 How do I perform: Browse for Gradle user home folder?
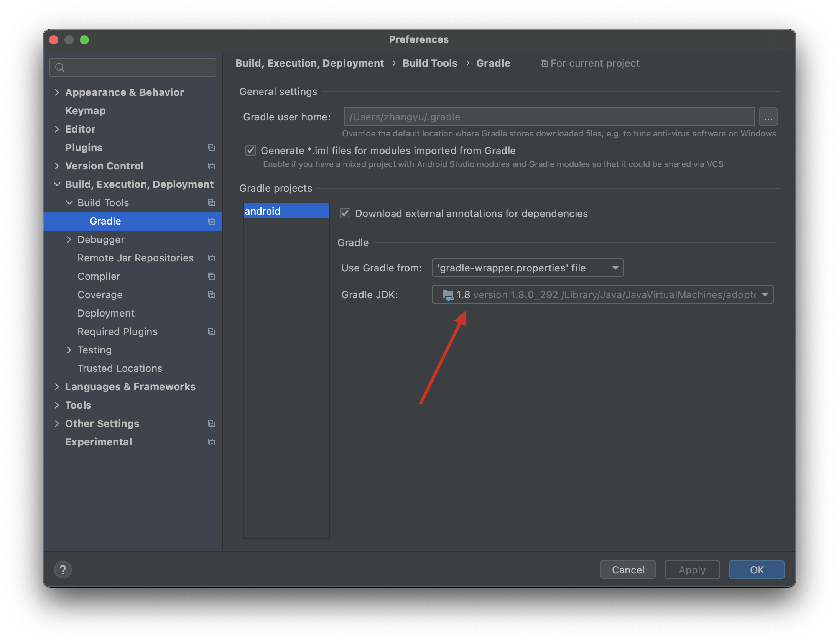(768, 117)
